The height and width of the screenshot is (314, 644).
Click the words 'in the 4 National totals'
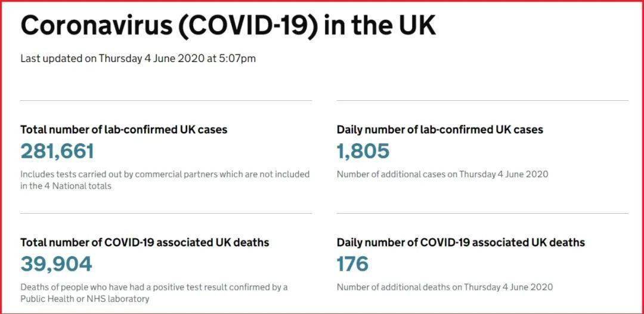point(66,186)
